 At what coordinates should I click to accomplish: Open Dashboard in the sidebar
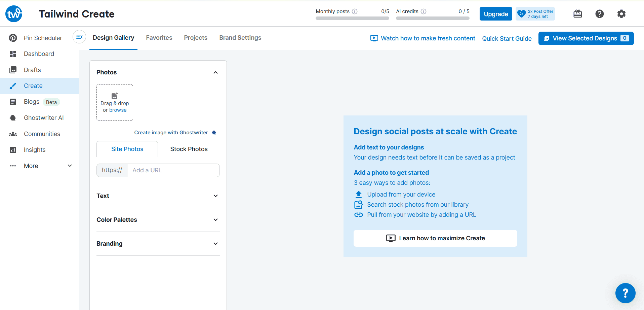[x=40, y=54]
